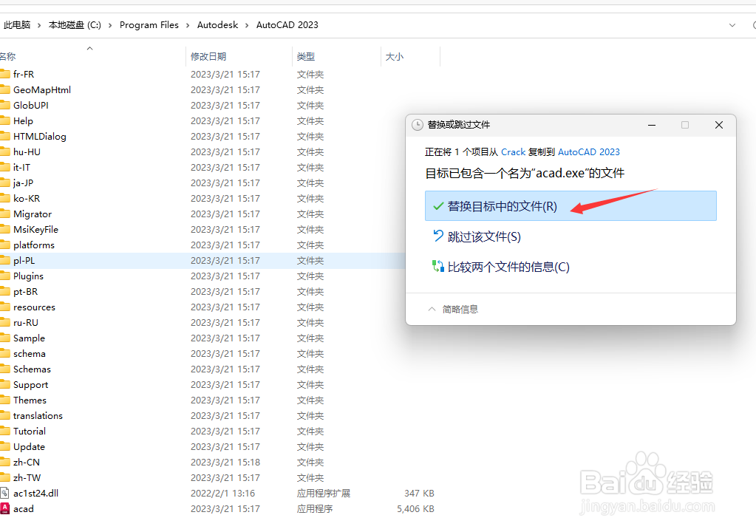Select the pl-PL folder row
The height and width of the screenshot is (532, 756).
pos(202,261)
